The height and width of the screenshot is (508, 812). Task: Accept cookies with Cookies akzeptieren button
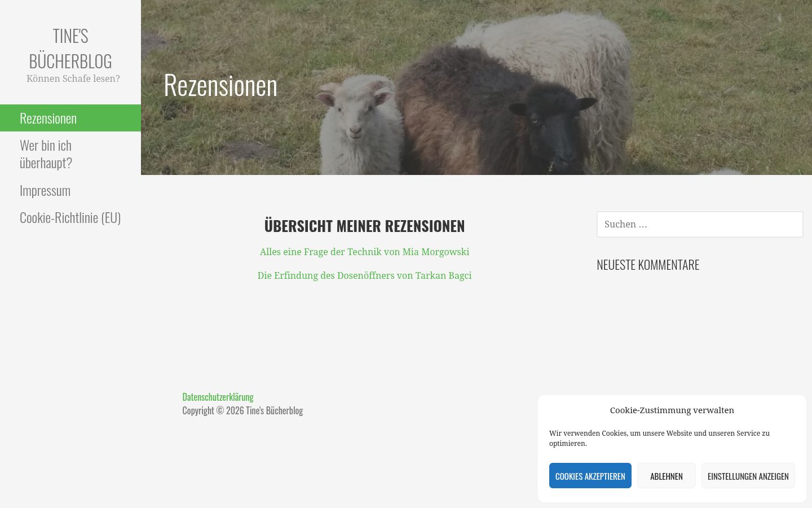point(590,476)
